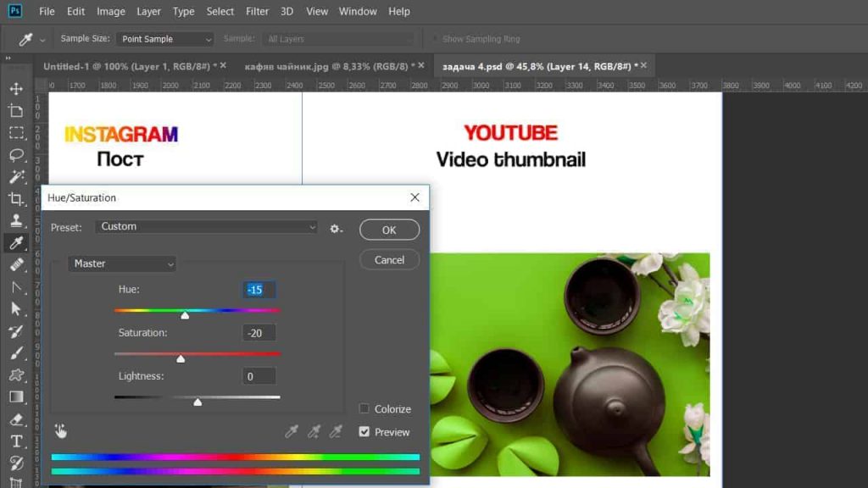Click the Saturation slider handle
Viewport: 868px width, 488px height.
pos(181,359)
